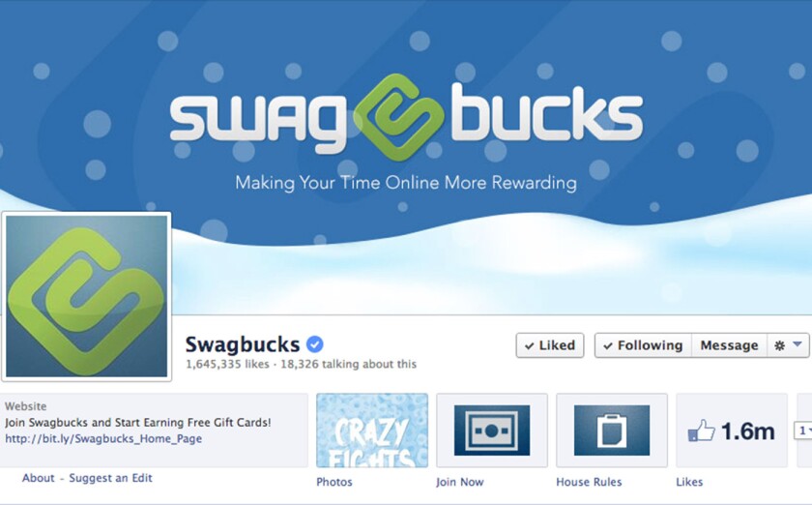
Task: Expand the dropdown arrow beside the gear
Action: coord(797,344)
